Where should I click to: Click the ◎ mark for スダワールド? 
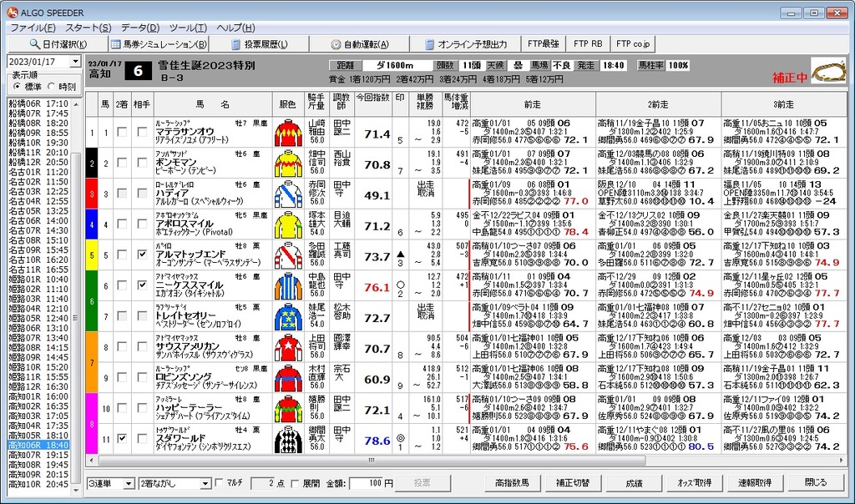pos(400,438)
